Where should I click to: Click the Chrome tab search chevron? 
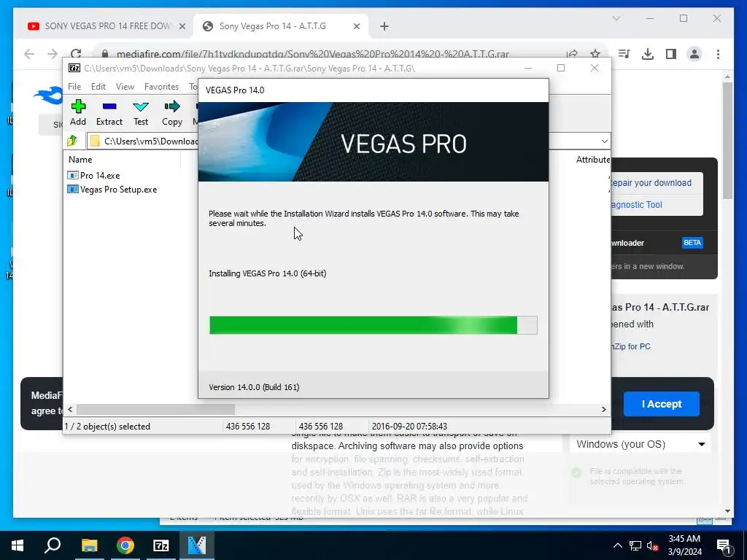click(616, 18)
